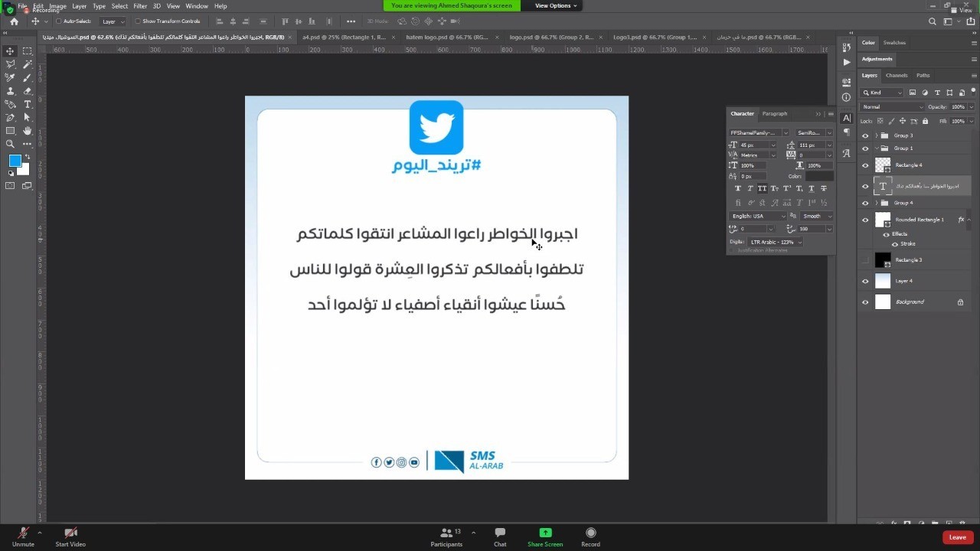Select the Clone Stamp tool
980x551 pixels.
pyautogui.click(x=10, y=90)
